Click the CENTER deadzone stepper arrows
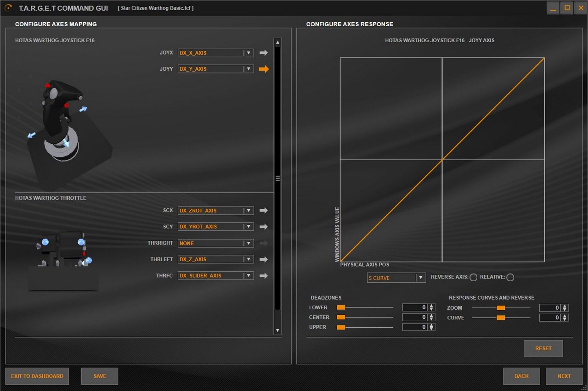This screenshot has width=588, height=391. pos(431,317)
